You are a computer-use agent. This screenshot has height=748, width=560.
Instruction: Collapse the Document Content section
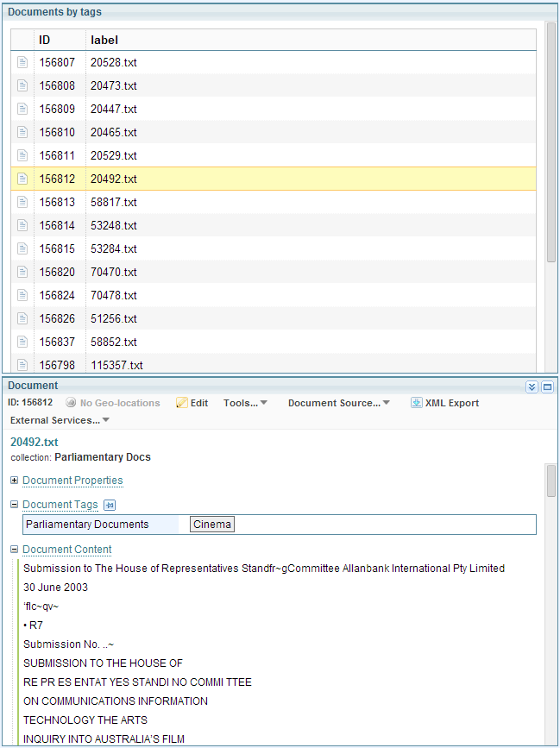click(15, 550)
